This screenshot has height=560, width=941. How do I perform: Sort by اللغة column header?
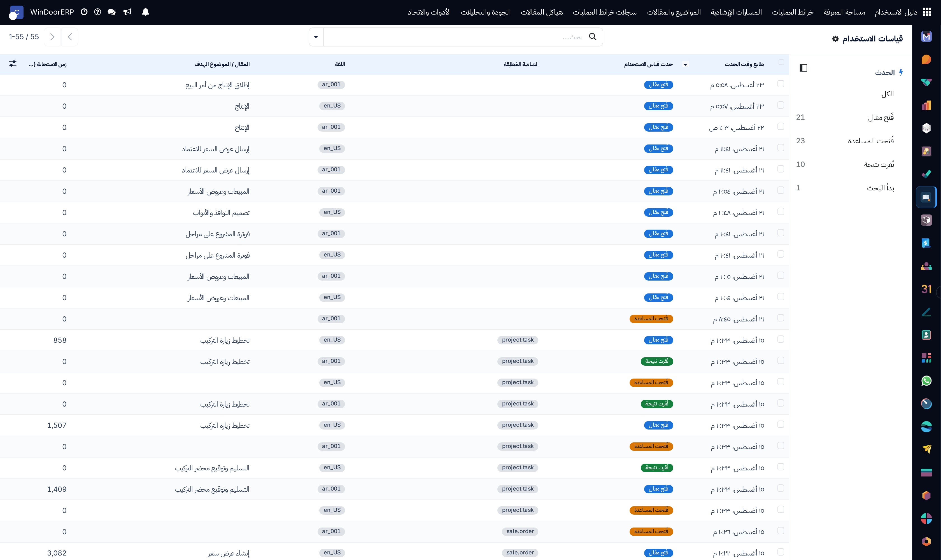340,64
